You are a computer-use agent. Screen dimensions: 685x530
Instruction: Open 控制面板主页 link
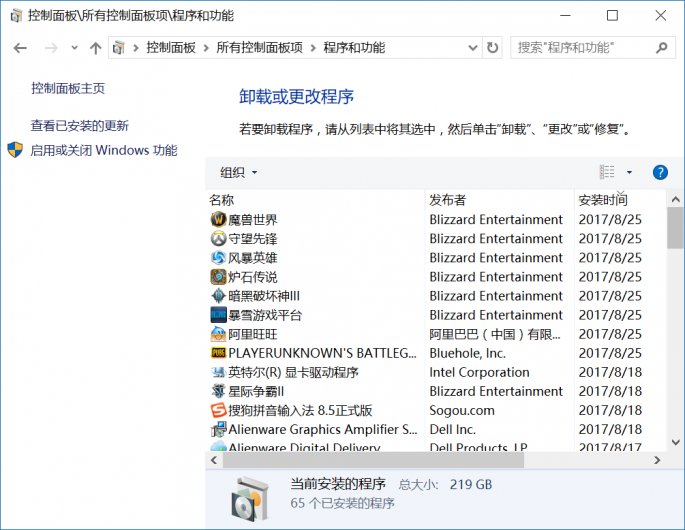(x=68, y=88)
